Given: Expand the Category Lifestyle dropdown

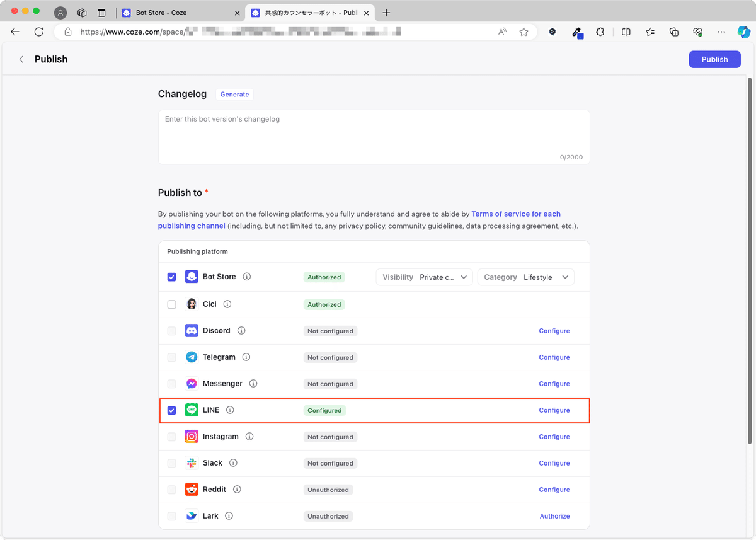Looking at the screenshot, I should pyautogui.click(x=525, y=277).
